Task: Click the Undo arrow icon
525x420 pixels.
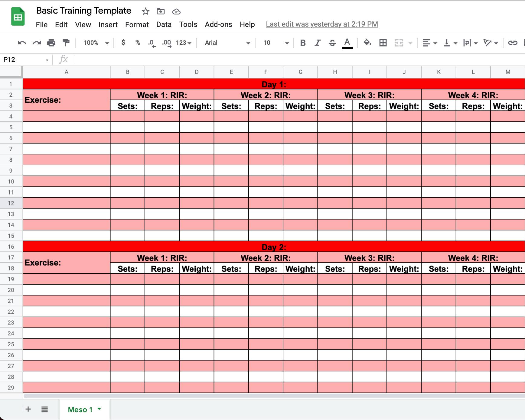Action: point(22,43)
